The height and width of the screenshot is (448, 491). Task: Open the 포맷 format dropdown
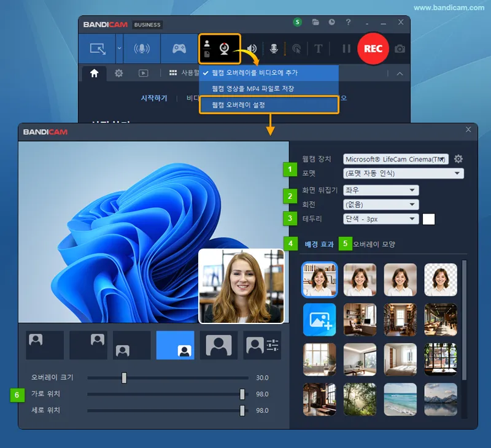click(403, 173)
